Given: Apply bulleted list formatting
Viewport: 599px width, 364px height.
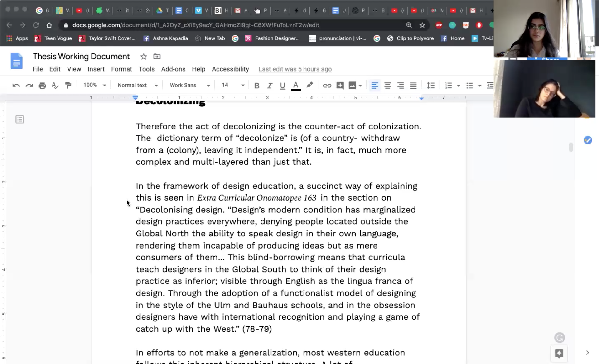Looking at the screenshot, I should [469, 86].
